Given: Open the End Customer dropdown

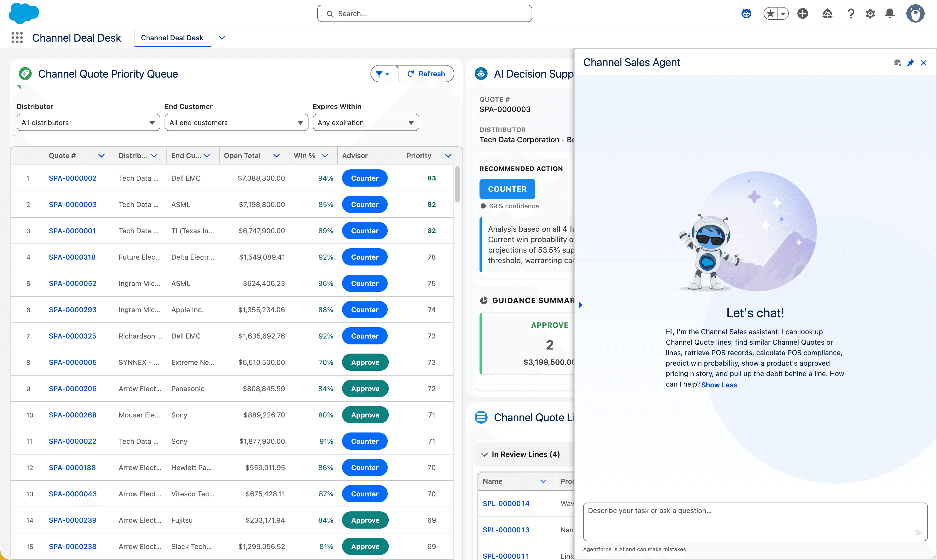Looking at the screenshot, I should click(x=236, y=122).
